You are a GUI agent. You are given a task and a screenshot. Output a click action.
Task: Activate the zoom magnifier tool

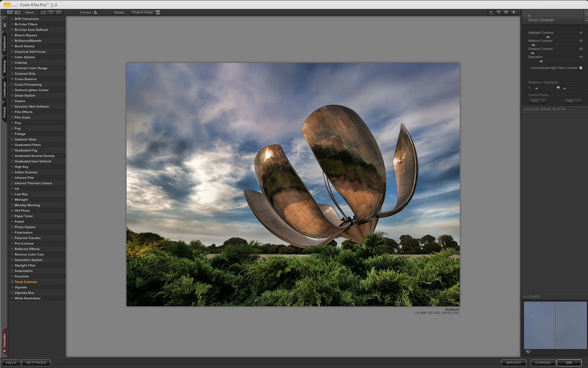498,12
